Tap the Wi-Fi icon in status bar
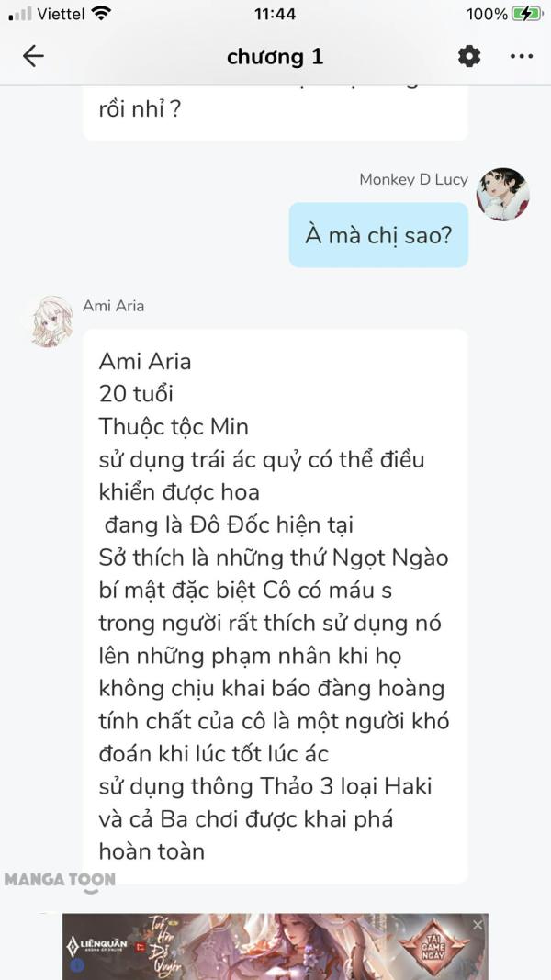551x980 pixels. click(101, 14)
